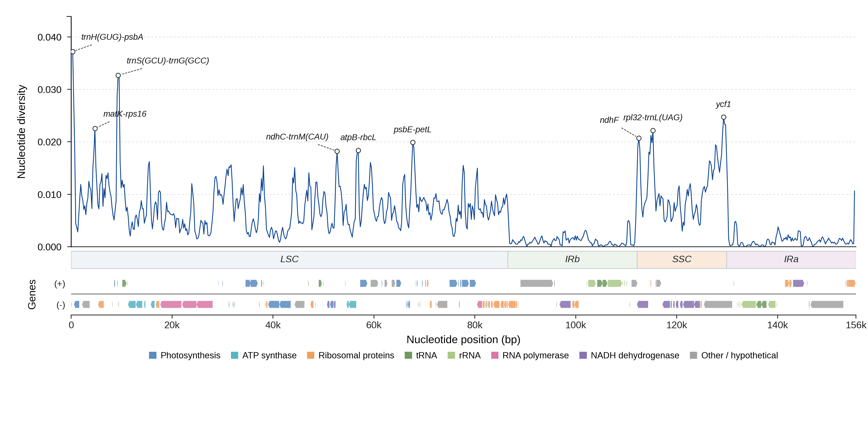The width and height of the screenshot is (868, 422).
Task: Click the atpB-rbcL peak marker circle
Action: [358, 151]
